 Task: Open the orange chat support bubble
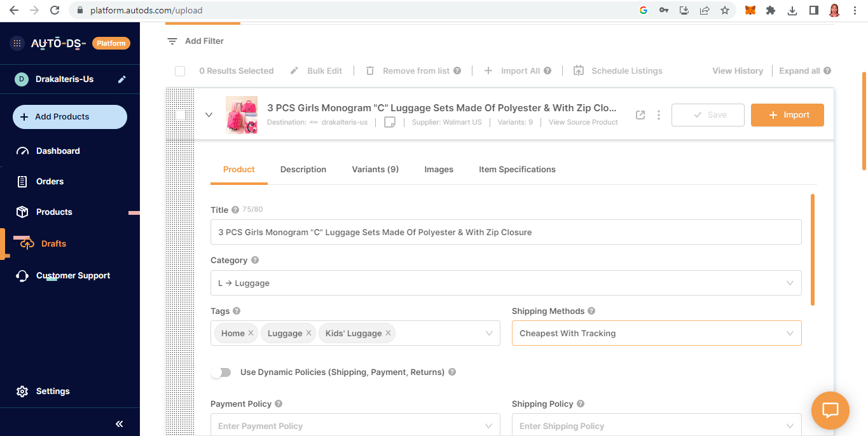[x=830, y=411]
